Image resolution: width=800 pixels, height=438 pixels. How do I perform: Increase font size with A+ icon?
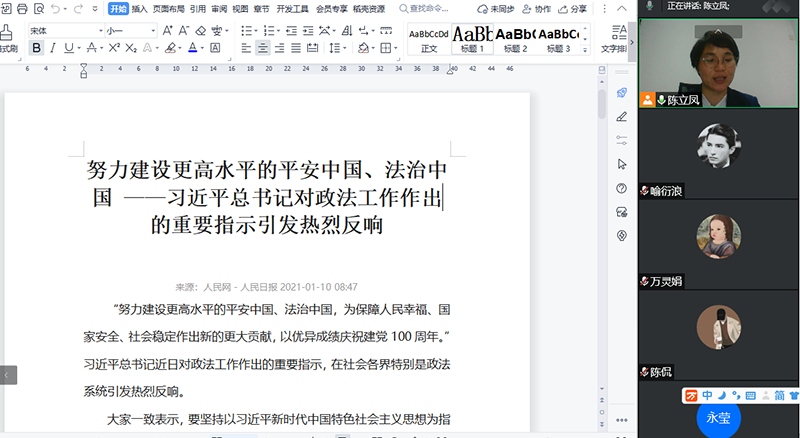tap(167, 31)
